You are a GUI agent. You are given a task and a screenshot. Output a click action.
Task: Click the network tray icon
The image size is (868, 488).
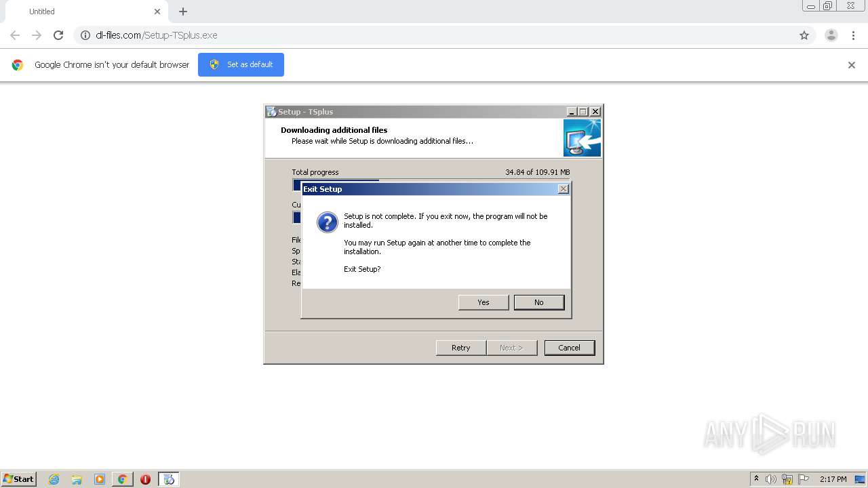pos(787,479)
